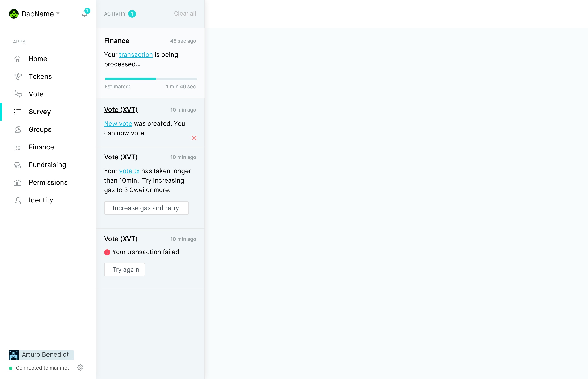Click the Finance activity card heading

(x=117, y=41)
